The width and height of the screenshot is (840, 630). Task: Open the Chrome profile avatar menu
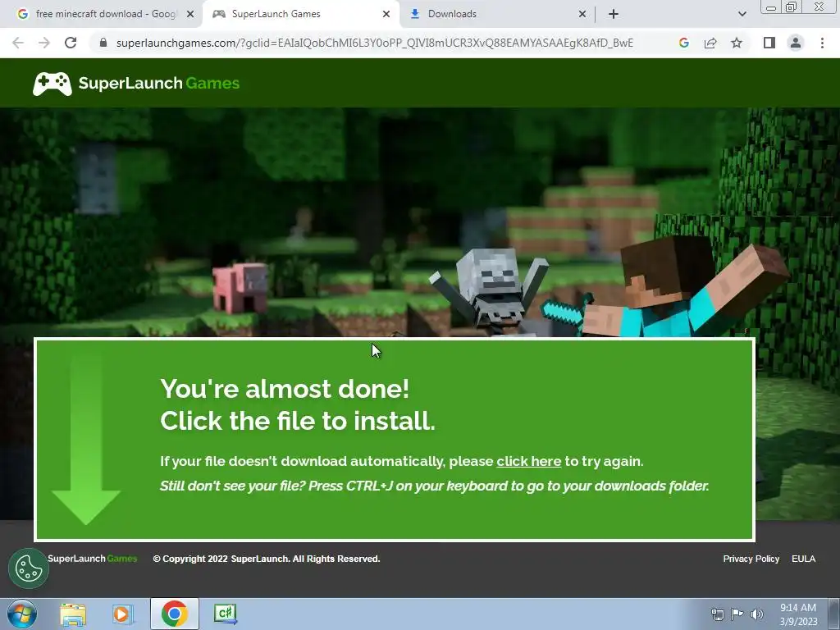[796, 43]
